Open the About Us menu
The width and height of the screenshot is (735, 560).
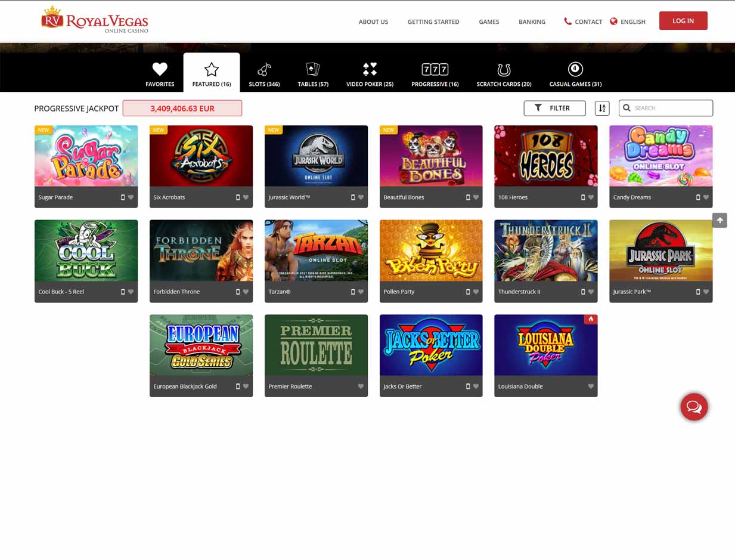click(x=373, y=21)
